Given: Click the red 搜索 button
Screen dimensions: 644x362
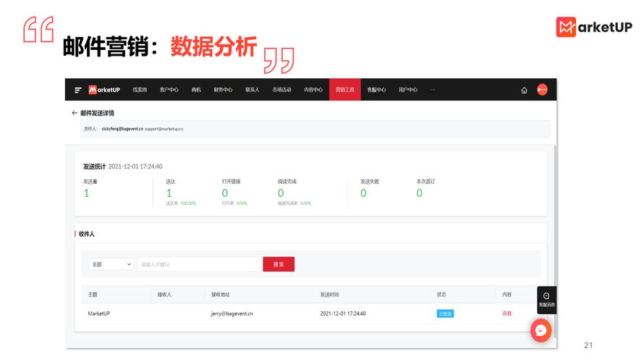Looking at the screenshot, I should point(279,264).
